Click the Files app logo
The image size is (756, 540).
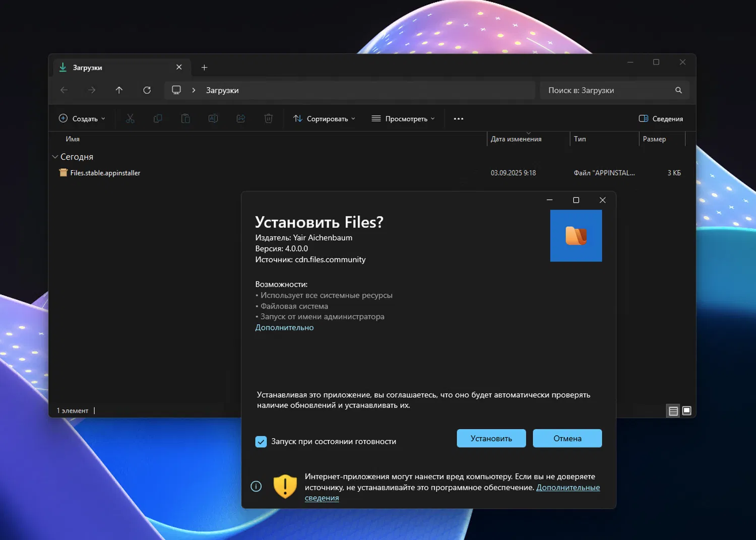576,236
